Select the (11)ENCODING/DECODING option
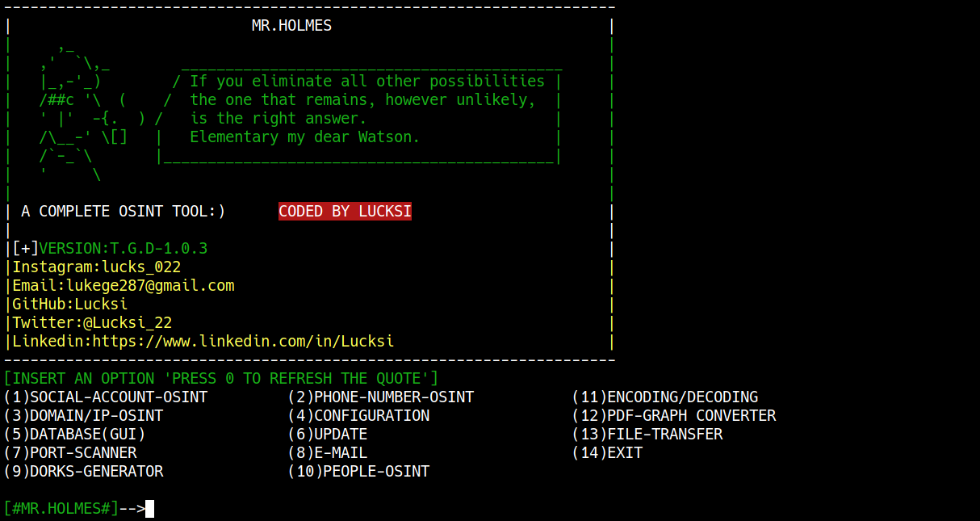 click(665, 397)
